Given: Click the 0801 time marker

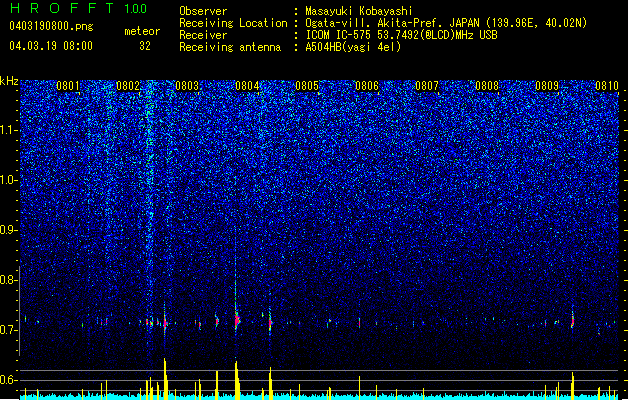Looking at the screenshot, I should pos(68,86).
